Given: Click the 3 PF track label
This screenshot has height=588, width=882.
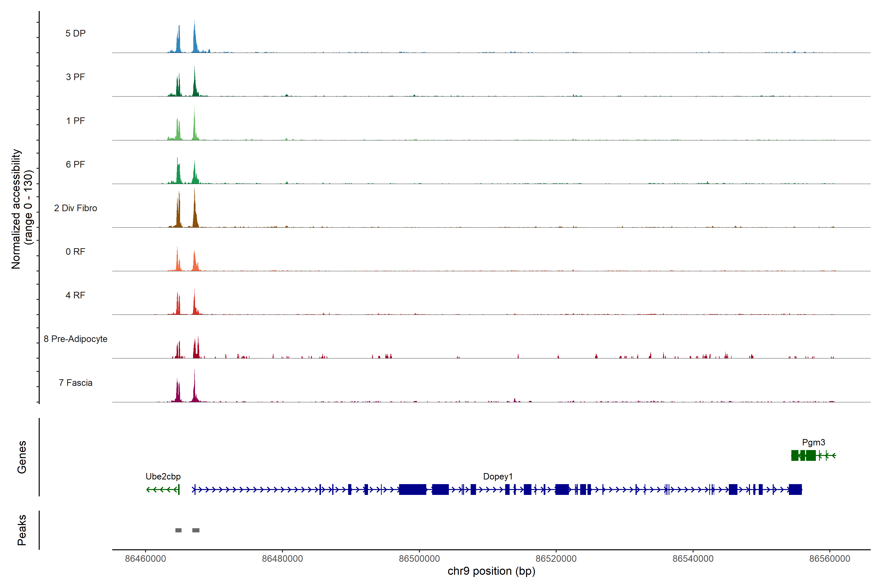Looking at the screenshot, I should click(x=75, y=77).
